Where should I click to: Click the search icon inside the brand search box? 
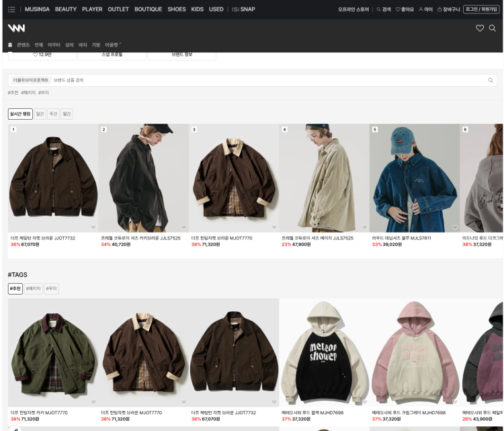(491, 80)
